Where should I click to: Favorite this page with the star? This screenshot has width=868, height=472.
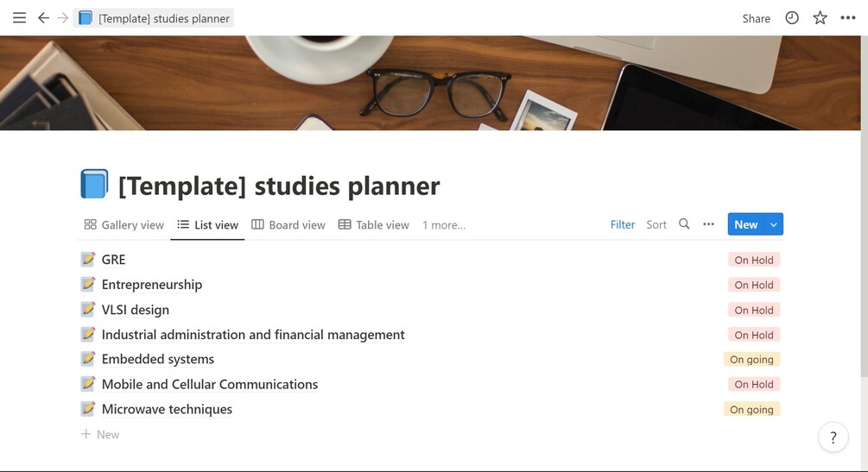tap(820, 17)
